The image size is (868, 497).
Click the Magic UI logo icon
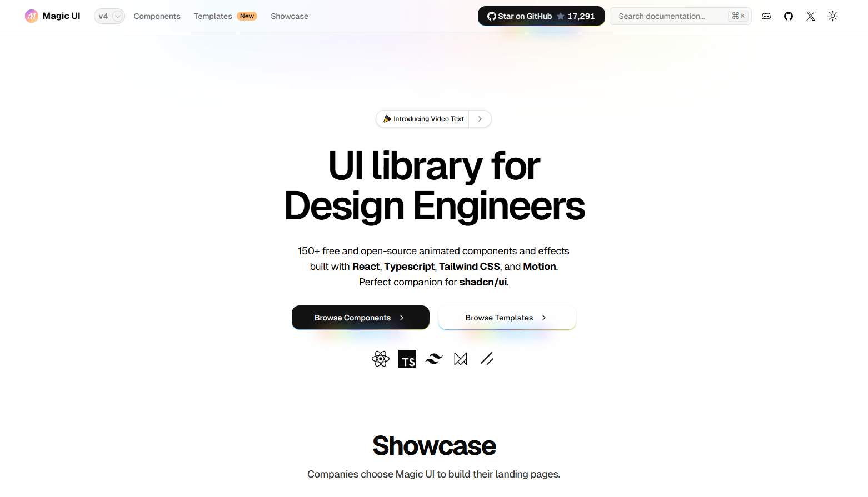click(32, 16)
